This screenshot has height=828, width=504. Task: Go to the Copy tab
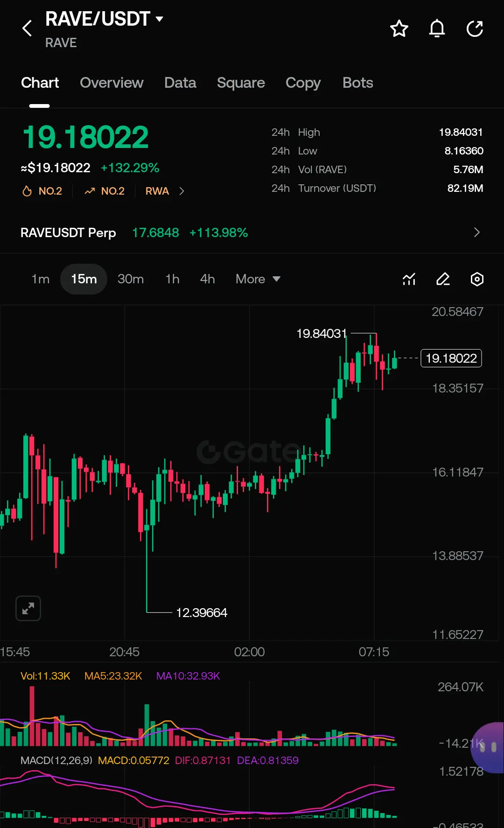303,83
